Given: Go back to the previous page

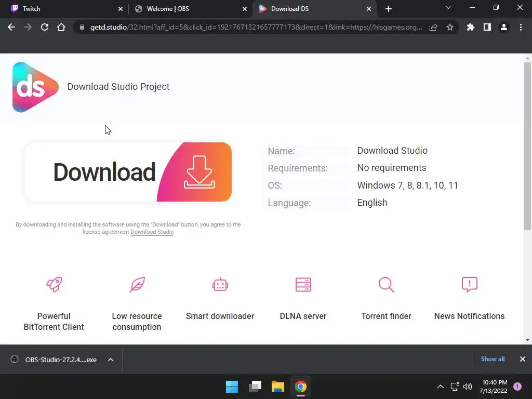Looking at the screenshot, I should point(11,27).
